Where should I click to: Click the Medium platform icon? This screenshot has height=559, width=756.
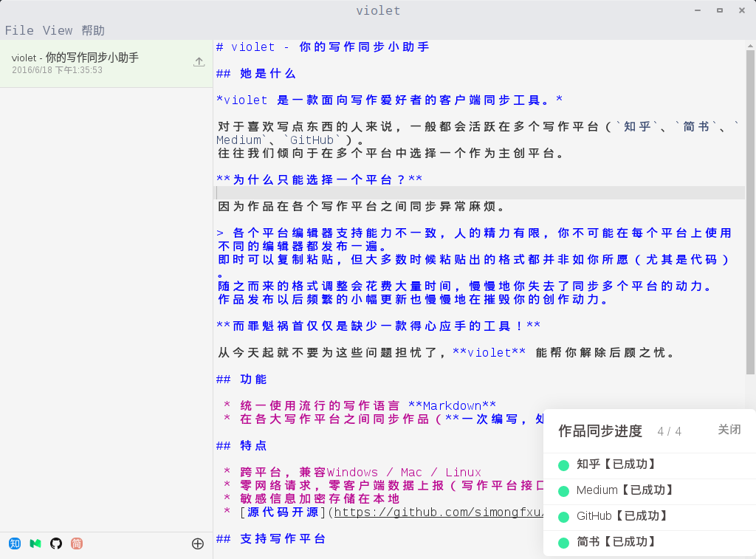tap(35, 543)
